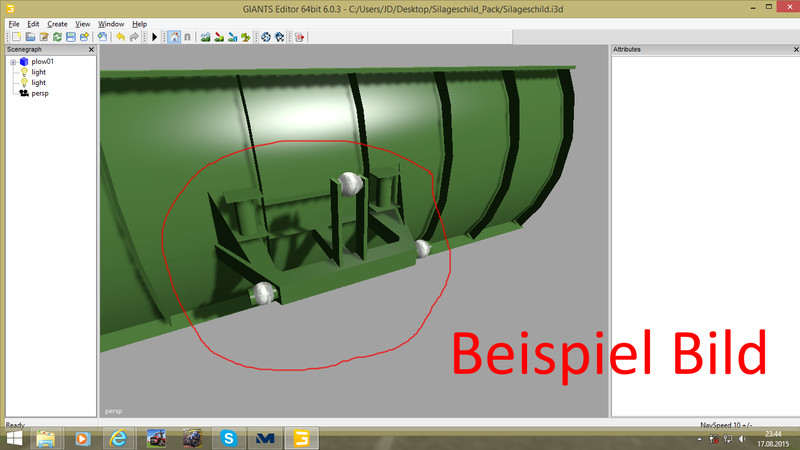The width and height of the screenshot is (800, 450).
Task: Toggle the magnet snap toolbar icon
Action: click(187, 37)
